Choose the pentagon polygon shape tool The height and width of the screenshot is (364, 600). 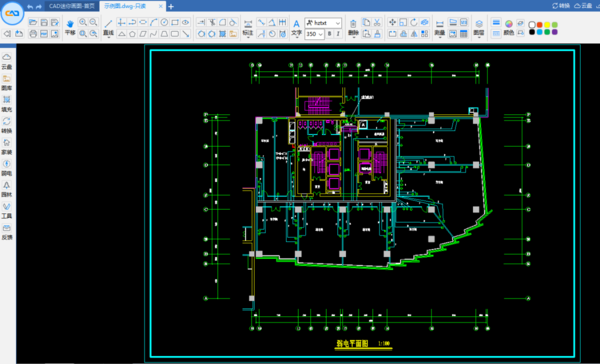132,34
